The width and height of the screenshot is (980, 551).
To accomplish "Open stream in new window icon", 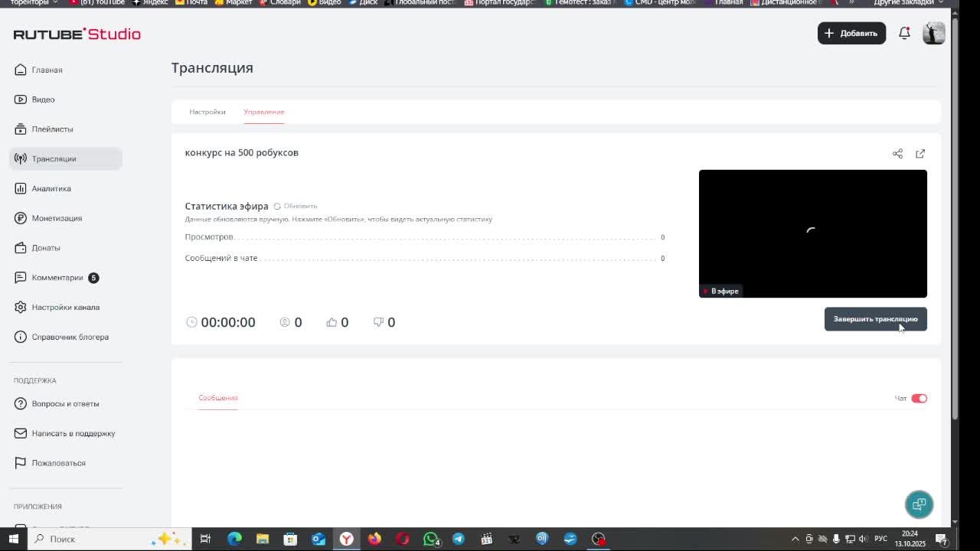I will (x=920, y=154).
